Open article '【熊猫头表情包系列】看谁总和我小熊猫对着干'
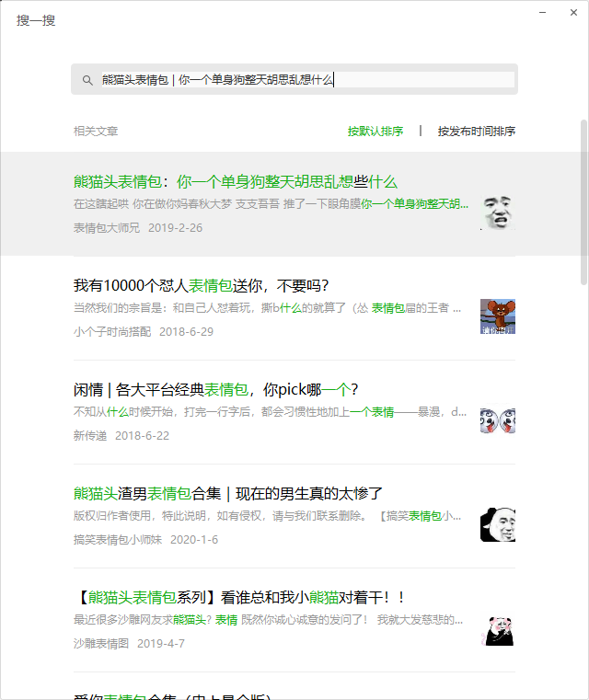 tap(241, 598)
